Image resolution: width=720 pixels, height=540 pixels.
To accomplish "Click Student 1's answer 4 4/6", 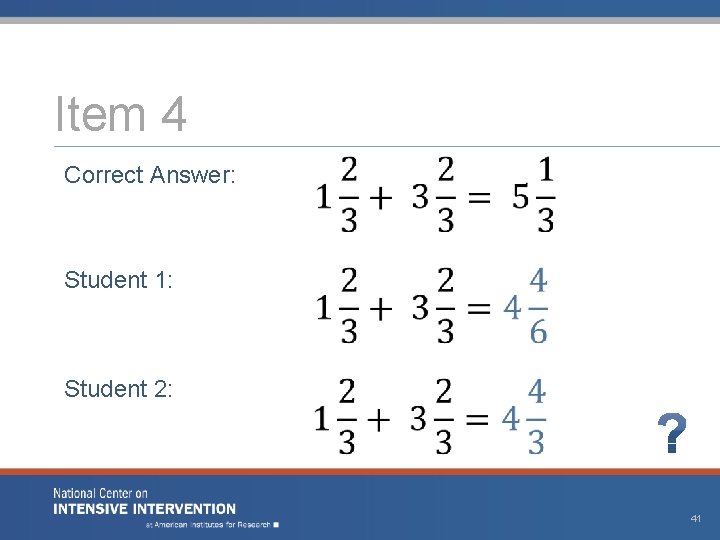I will (x=525, y=306).
